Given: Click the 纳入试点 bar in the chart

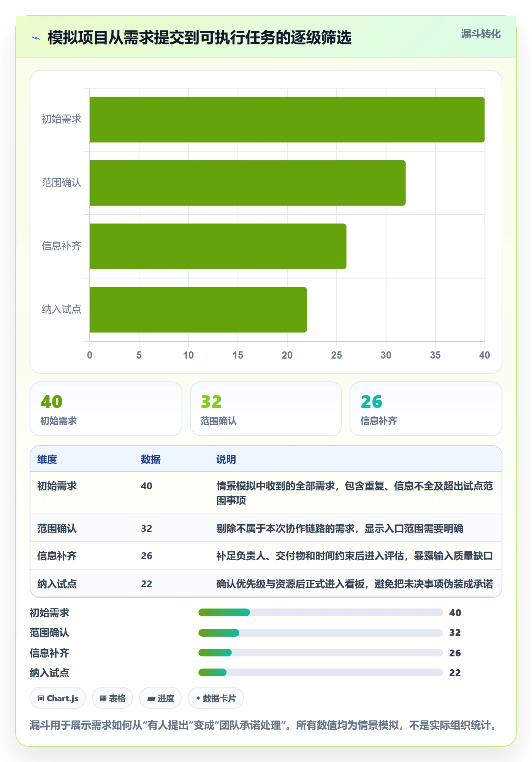Looking at the screenshot, I should click(198, 310).
